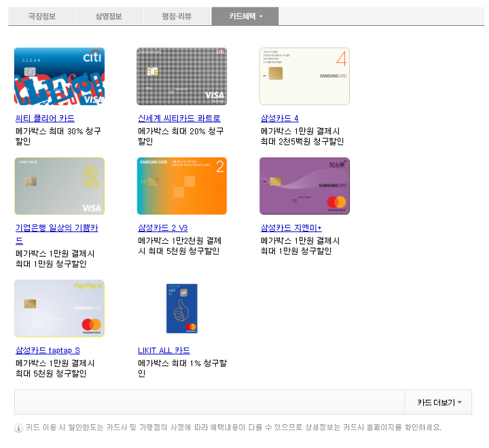The width and height of the screenshot is (489, 448).
Task: Click the Shinsegae Citi checkered card image
Action: [x=182, y=77]
